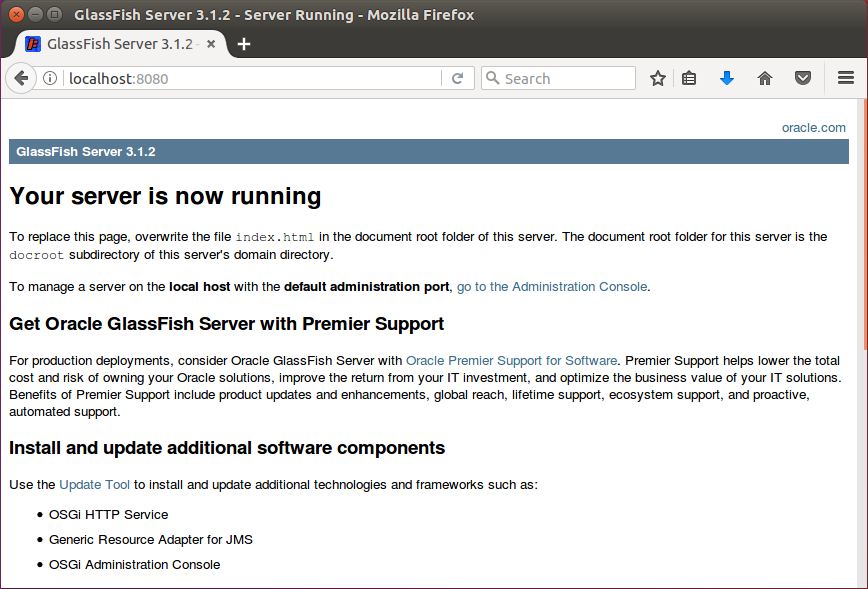The height and width of the screenshot is (589, 868).
Task: Focus the localhost:8080 address bar
Action: pyautogui.click(x=250, y=78)
